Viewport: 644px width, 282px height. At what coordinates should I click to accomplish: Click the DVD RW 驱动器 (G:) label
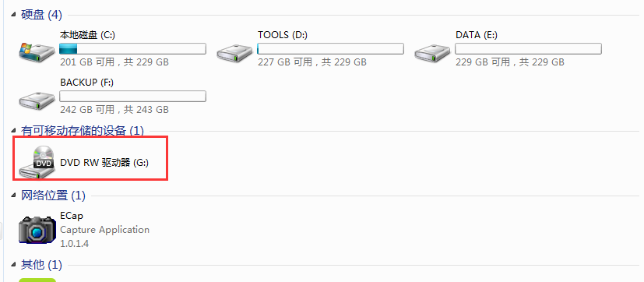(104, 163)
